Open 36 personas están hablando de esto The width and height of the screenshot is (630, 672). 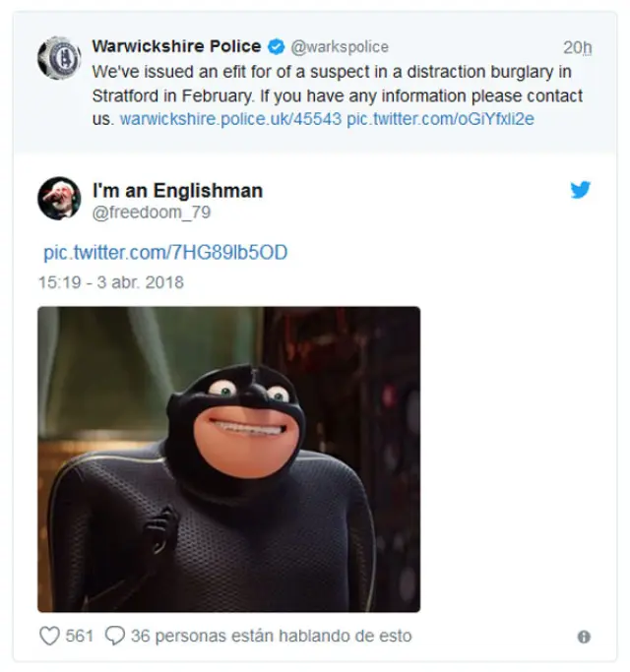click(271, 636)
